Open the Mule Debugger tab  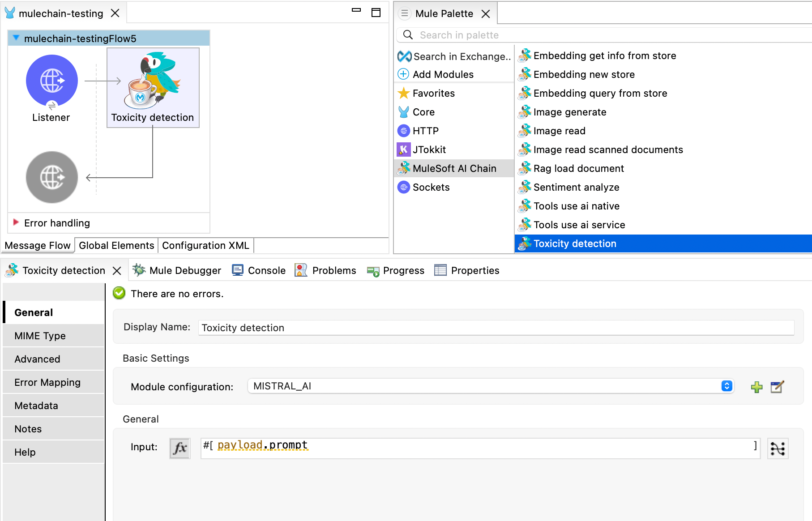point(177,270)
